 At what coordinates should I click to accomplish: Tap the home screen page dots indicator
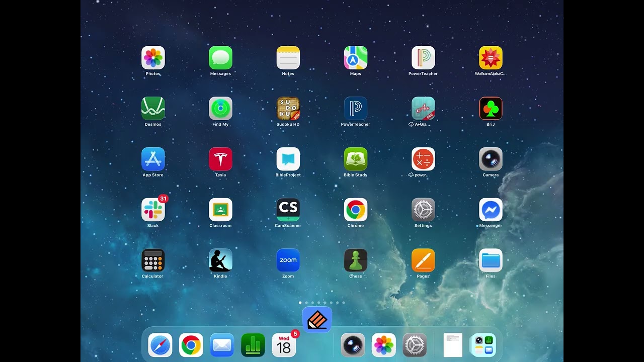click(322, 303)
